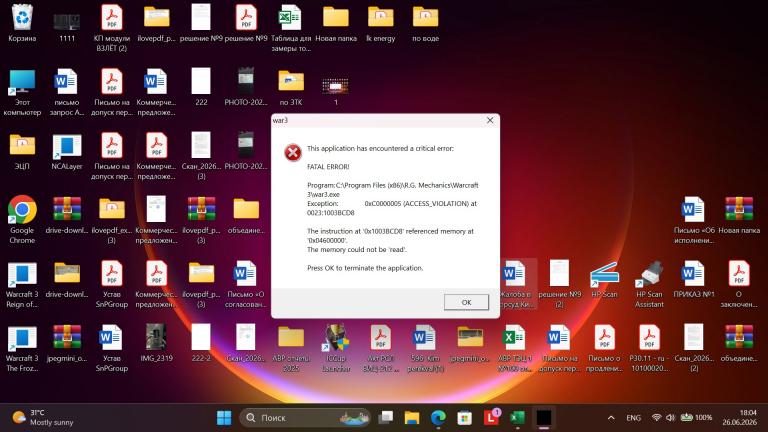Image resolution: width=768 pixels, height=432 pixels.
Task: Select the Этот компьютер icon
Action: [22, 92]
